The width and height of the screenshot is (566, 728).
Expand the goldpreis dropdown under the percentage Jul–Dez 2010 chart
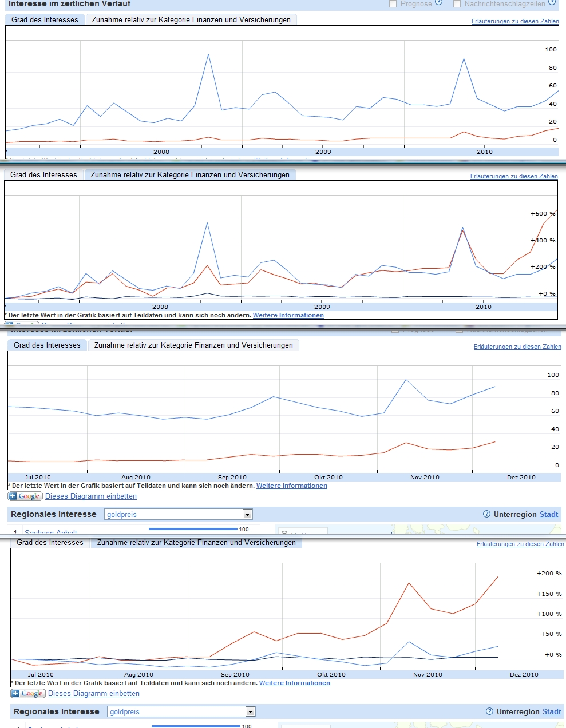click(x=250, y=711)
